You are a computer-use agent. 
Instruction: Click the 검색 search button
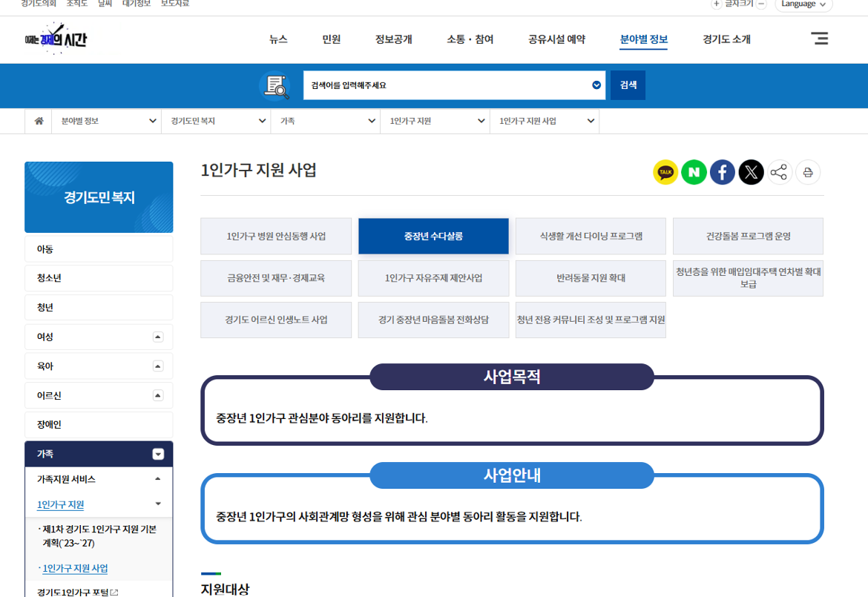click(627, 85)
